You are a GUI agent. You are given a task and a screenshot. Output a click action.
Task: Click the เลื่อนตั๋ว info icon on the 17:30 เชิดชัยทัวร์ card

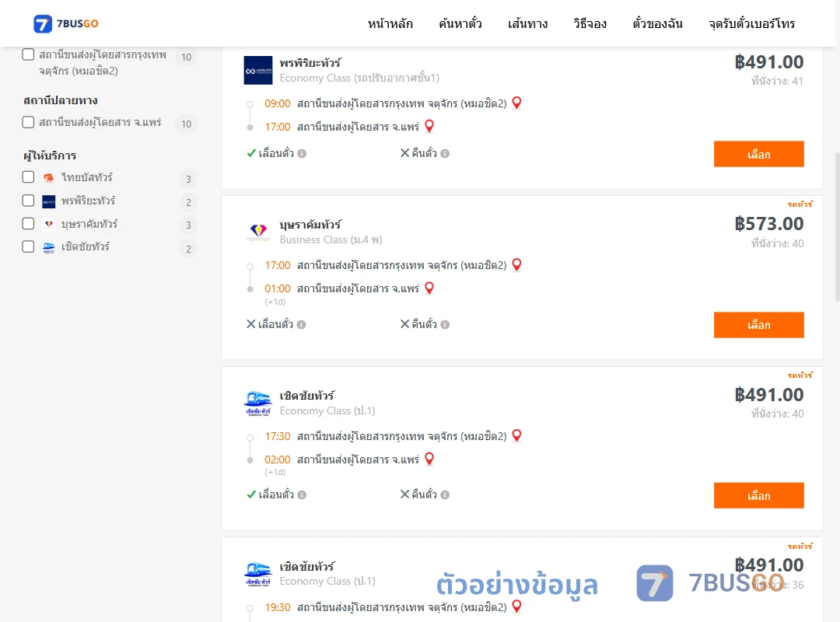[302, 495]
